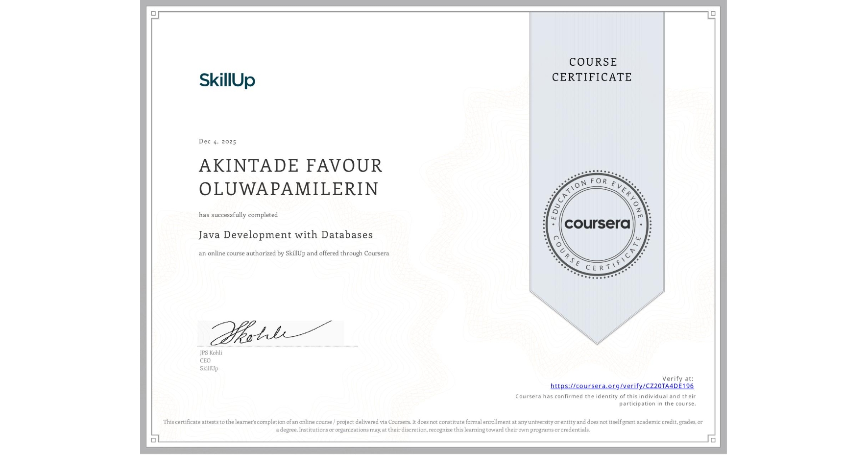This screenshot has width=868, height=455.
Task: Click course title 'Java Development with Databases'
Action: tap(286, 235)
